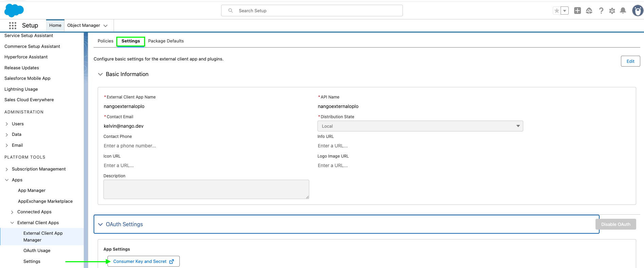
Task: Click the Edit button
Action: (630, 61)
